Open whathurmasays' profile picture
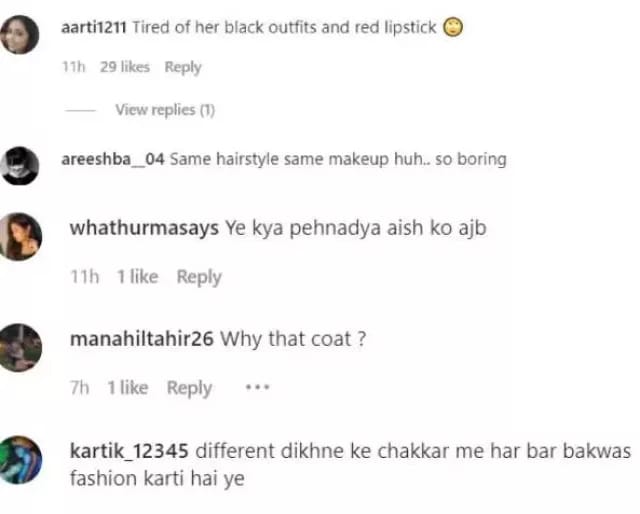 point(20,236)
